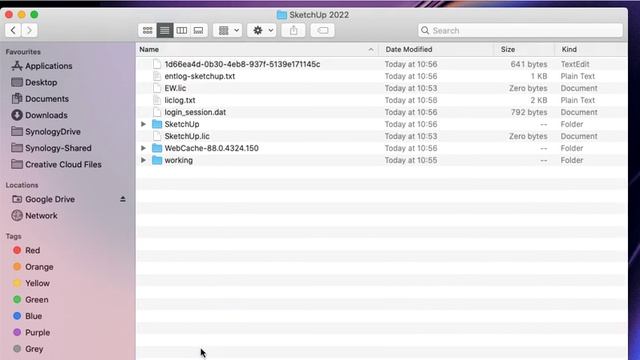Switch to icon view
The image size is (640, 360).
147,30
